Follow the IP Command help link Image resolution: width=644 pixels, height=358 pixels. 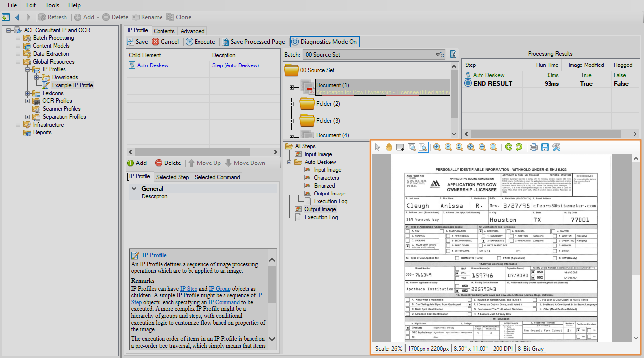(x=224, y=302)
